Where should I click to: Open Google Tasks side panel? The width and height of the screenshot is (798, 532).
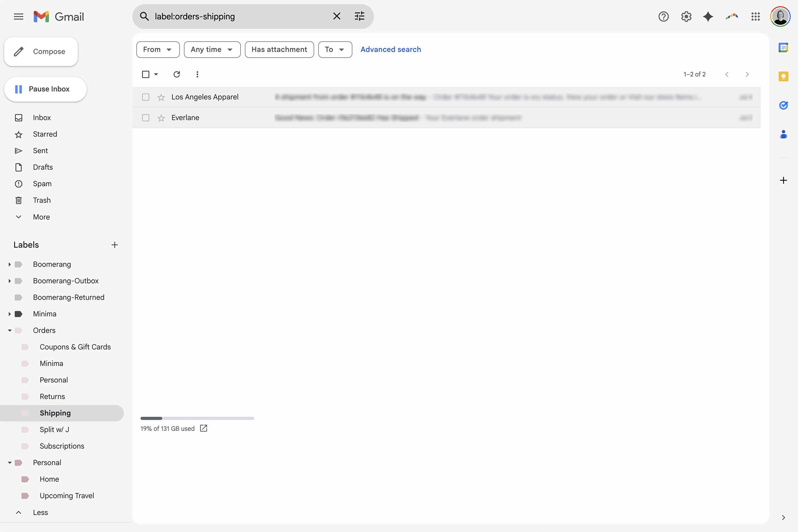(x=783, y=106)
